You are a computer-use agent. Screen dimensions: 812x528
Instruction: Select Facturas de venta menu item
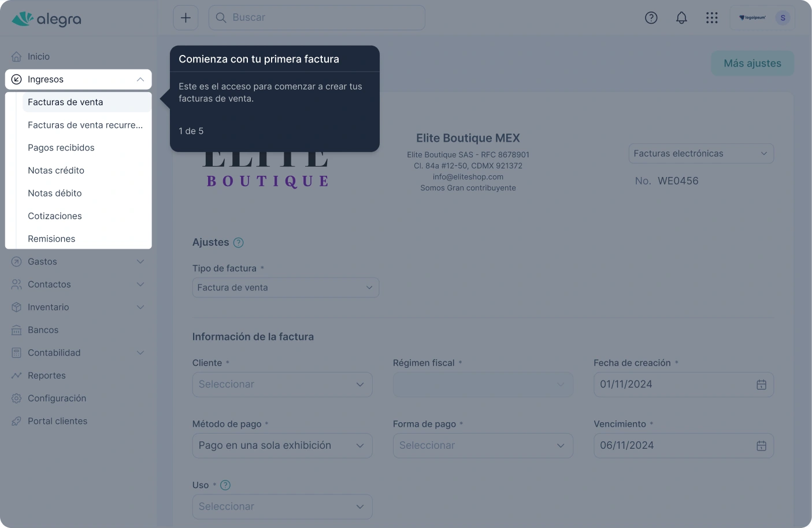[65, 102]
